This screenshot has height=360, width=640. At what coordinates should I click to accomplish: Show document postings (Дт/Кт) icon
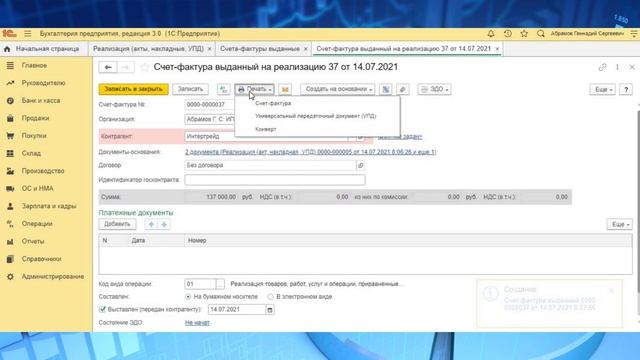click(224, 89)
